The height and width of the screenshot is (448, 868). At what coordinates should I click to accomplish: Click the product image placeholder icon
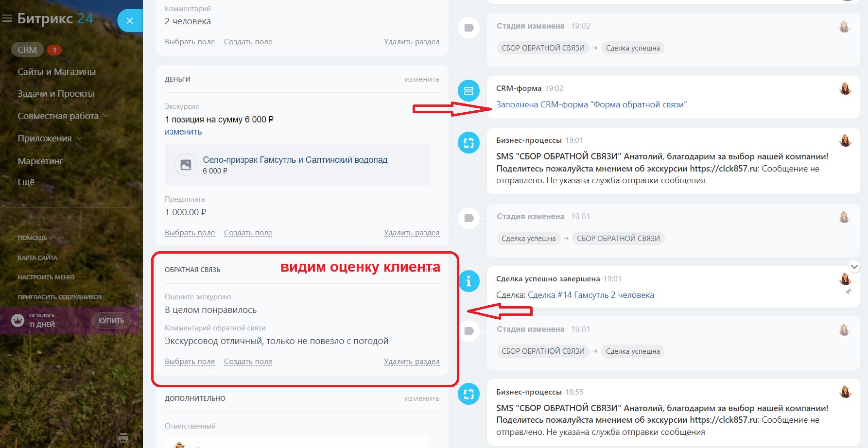pos(186,165)
